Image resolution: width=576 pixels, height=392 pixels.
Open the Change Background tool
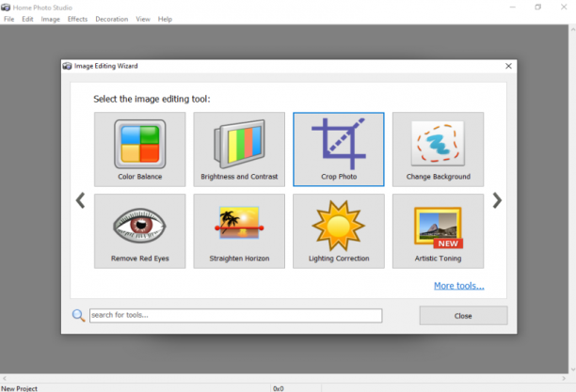click(438, 149)
